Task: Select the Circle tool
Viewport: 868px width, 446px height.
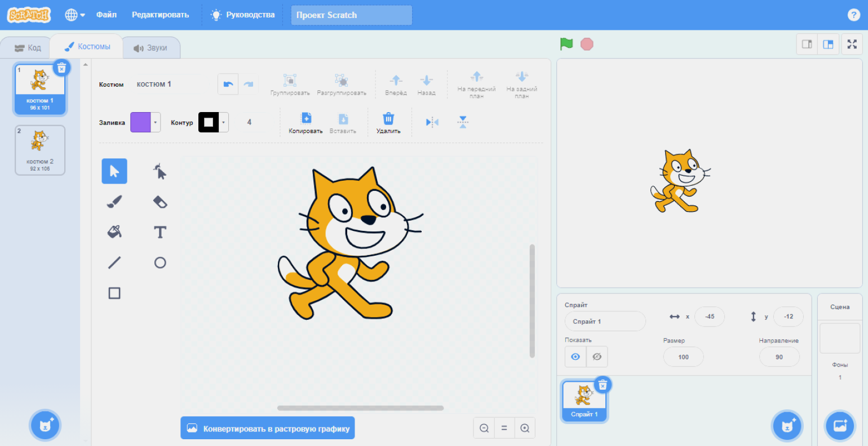Action: pyautogui.click(x=160, y=262)
